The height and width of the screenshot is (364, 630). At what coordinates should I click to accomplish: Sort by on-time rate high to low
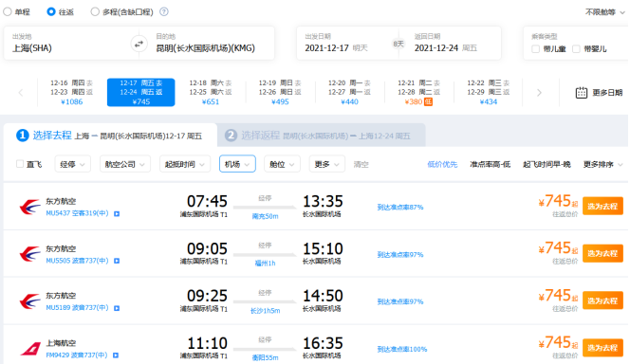tap(491, 165)
